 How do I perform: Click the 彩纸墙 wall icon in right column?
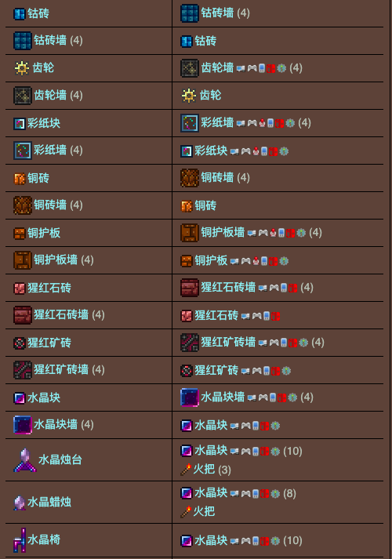click(190, 123)
